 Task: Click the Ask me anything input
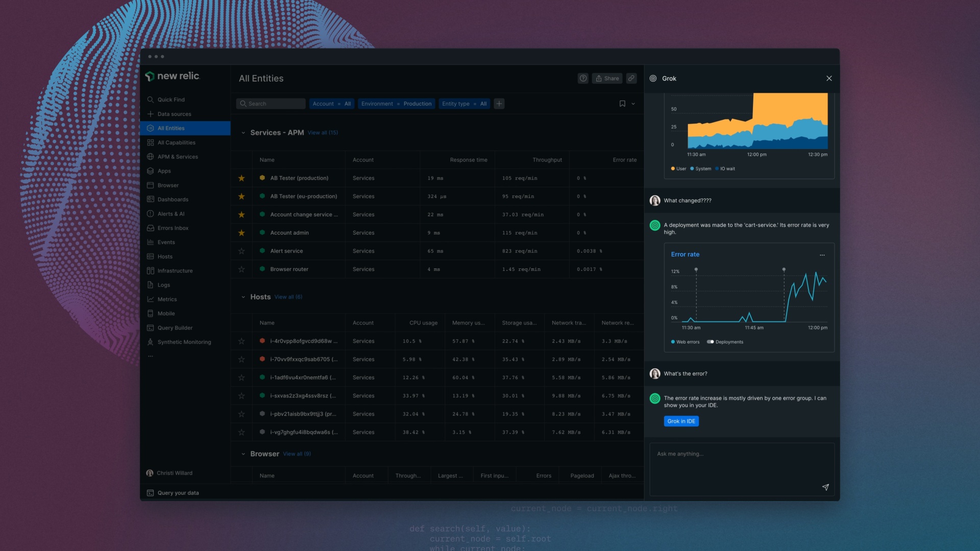tap(742, 469)
